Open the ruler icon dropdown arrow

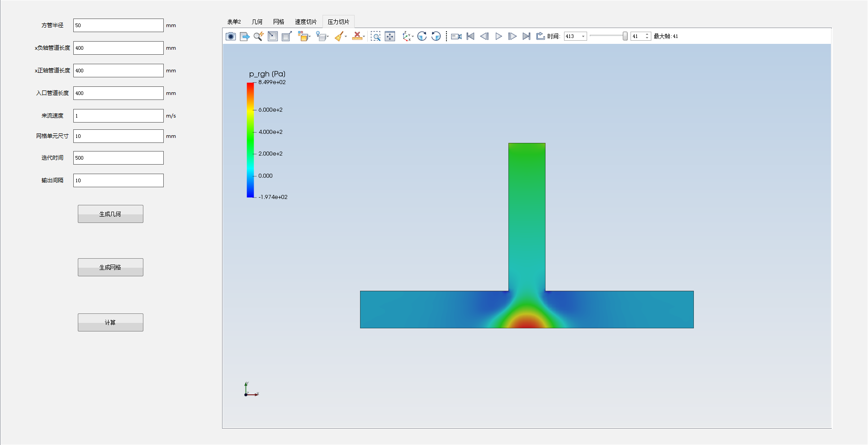pyautogui.click(x=364, y=36)
